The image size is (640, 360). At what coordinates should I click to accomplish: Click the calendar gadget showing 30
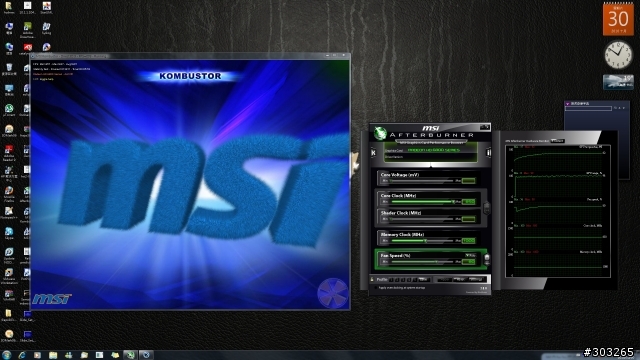[618, 19]
